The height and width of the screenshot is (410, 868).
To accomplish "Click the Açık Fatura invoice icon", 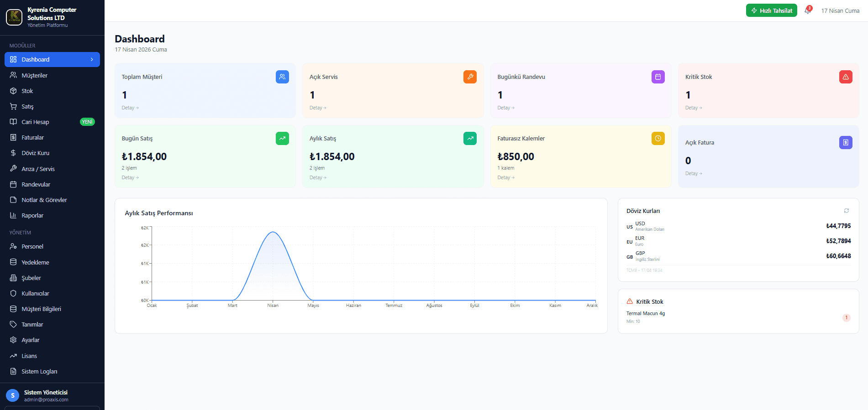I will tap(846, 142).
